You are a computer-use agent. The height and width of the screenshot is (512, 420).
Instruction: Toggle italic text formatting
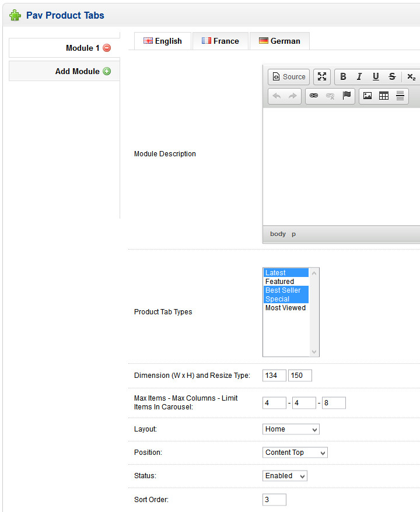359,77
